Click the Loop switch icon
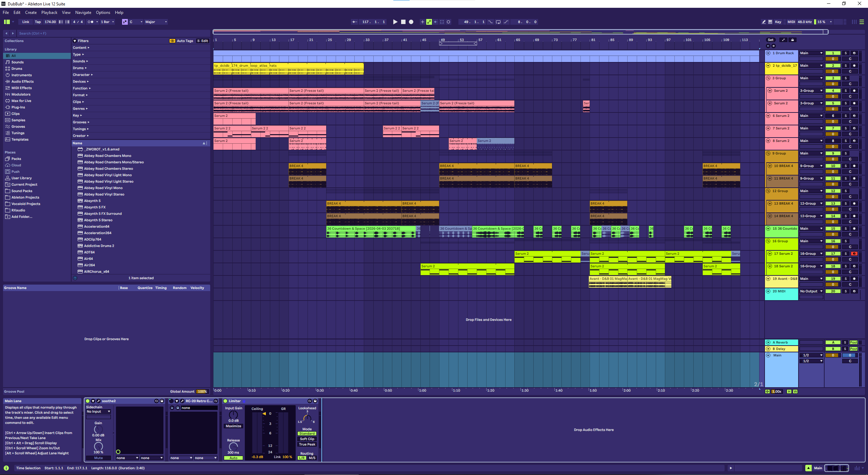The height and width of the screenshot is (475, 868). (498, 22)
